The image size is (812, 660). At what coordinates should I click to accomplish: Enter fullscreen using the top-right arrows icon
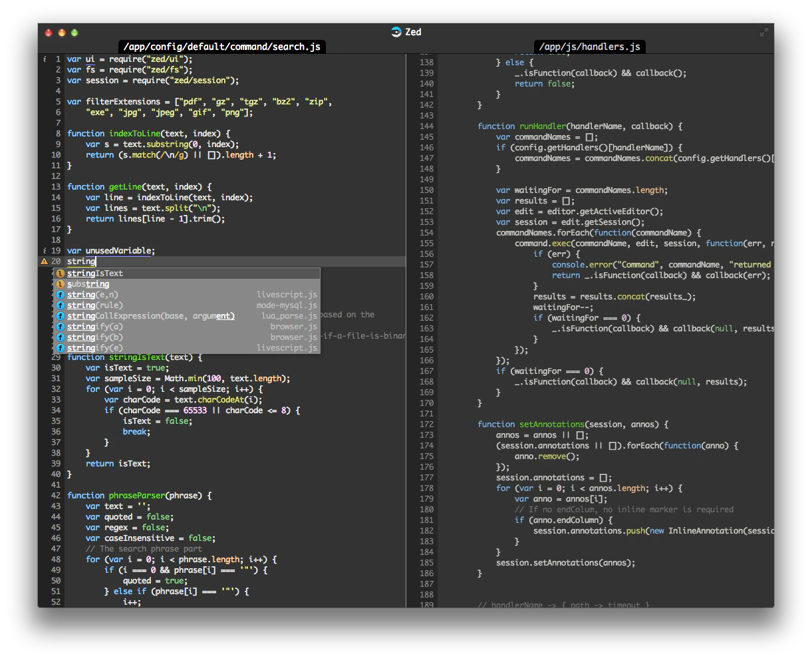pyautogui.click(x=763, y=32)
